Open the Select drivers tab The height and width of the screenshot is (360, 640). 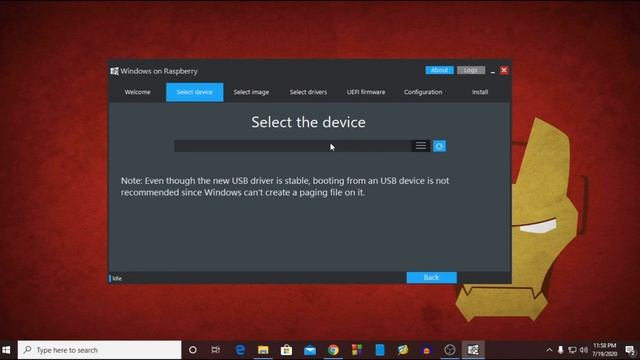[x=309, y=92]
